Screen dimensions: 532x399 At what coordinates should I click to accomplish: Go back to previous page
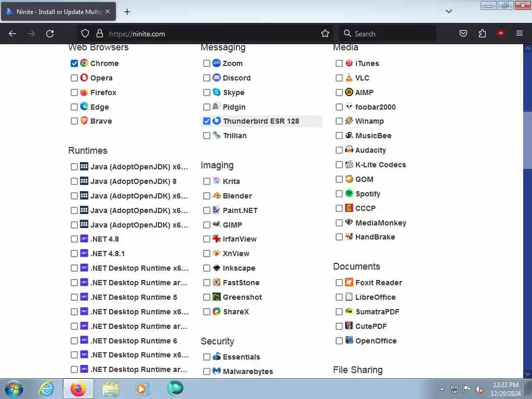point(12,34)
